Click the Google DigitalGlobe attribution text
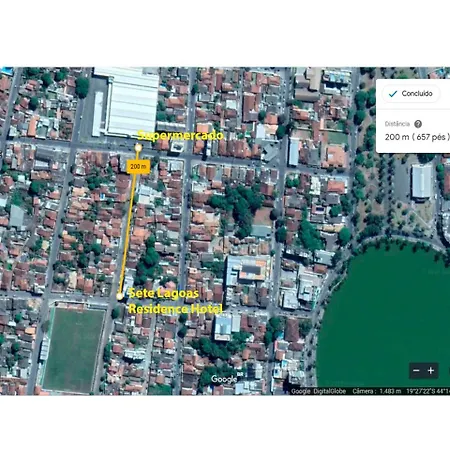Viewport: 450px width, 450px height. pyautogui.click(x=318, y=391)
